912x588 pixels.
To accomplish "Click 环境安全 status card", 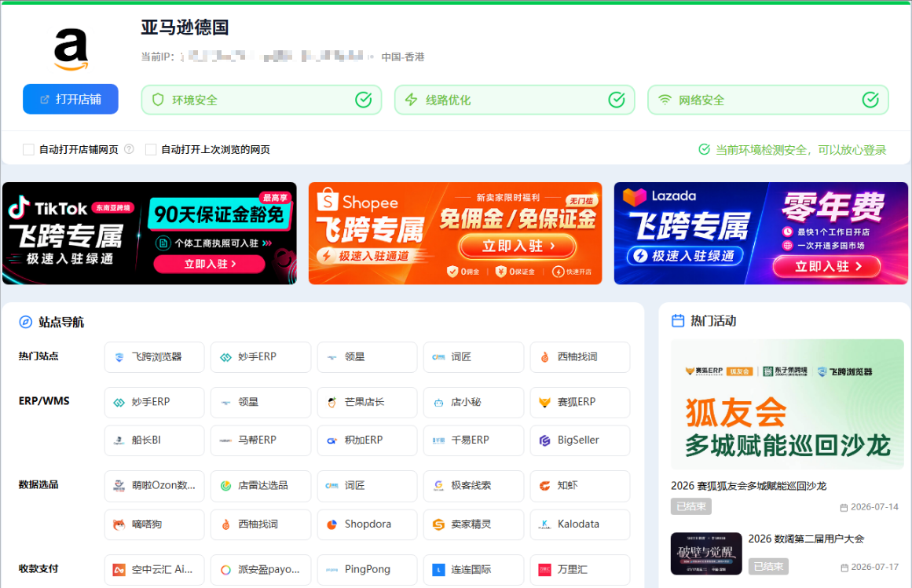I will point(261,100).
